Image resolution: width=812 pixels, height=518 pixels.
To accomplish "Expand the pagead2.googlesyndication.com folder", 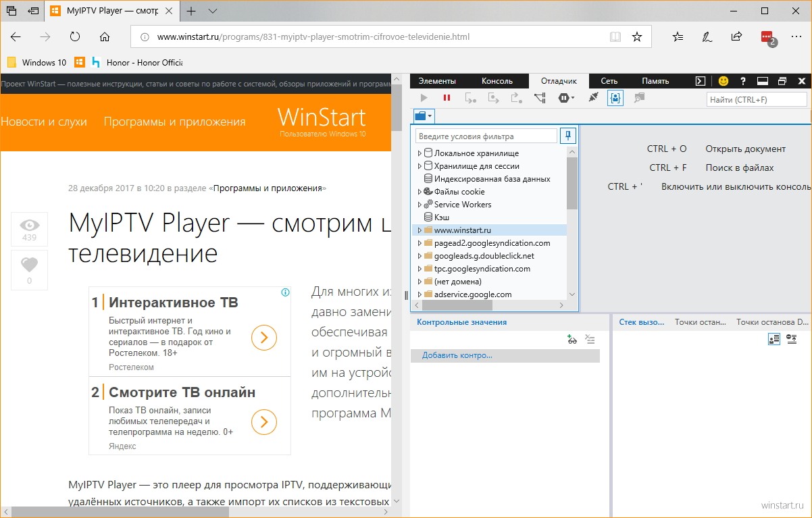I will point(420,243).
